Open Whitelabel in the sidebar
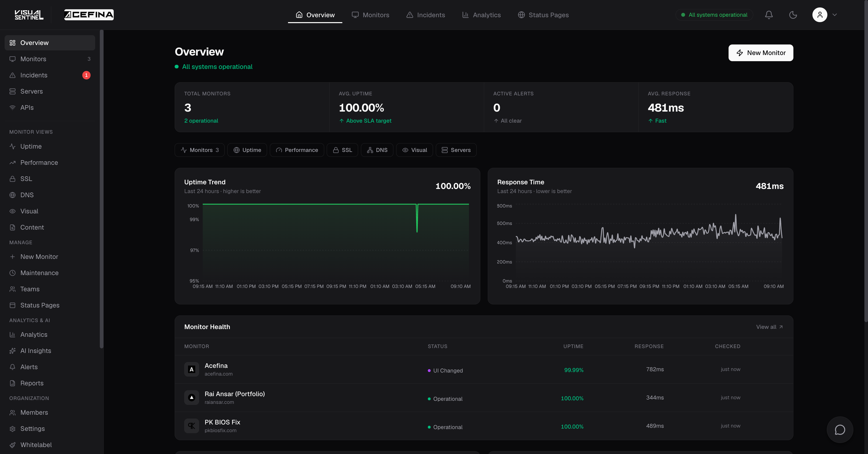Screen dimensions: 868x454 pos(36,444)
